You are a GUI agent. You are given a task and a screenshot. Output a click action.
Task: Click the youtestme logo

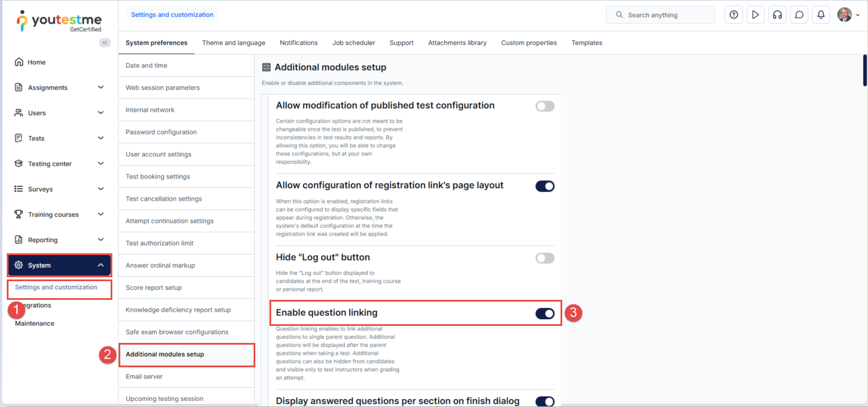tap(59, 20)
